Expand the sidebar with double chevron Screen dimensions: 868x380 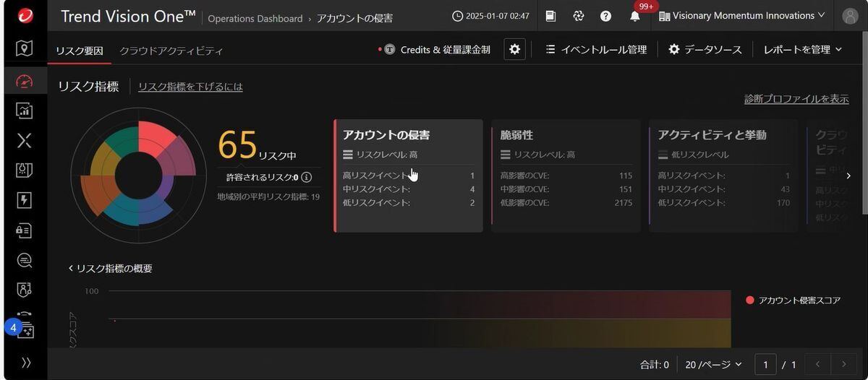click(x=26, y=363)
